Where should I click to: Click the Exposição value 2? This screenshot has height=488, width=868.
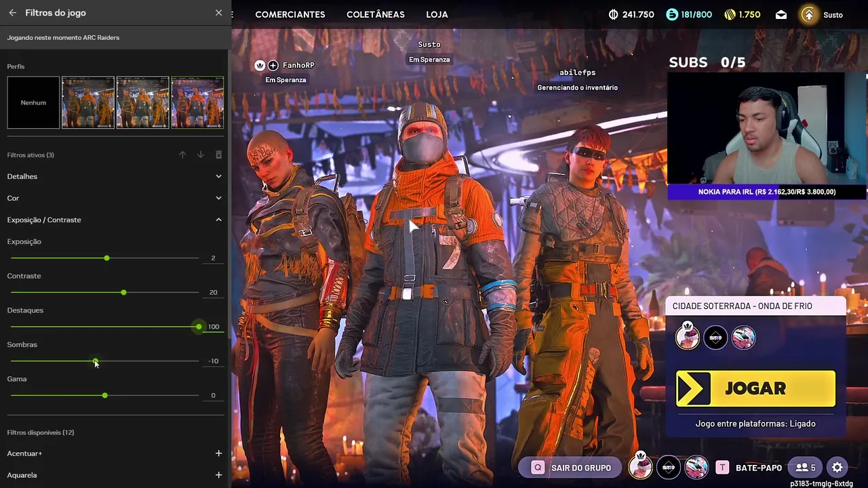[x=213, y=258]
